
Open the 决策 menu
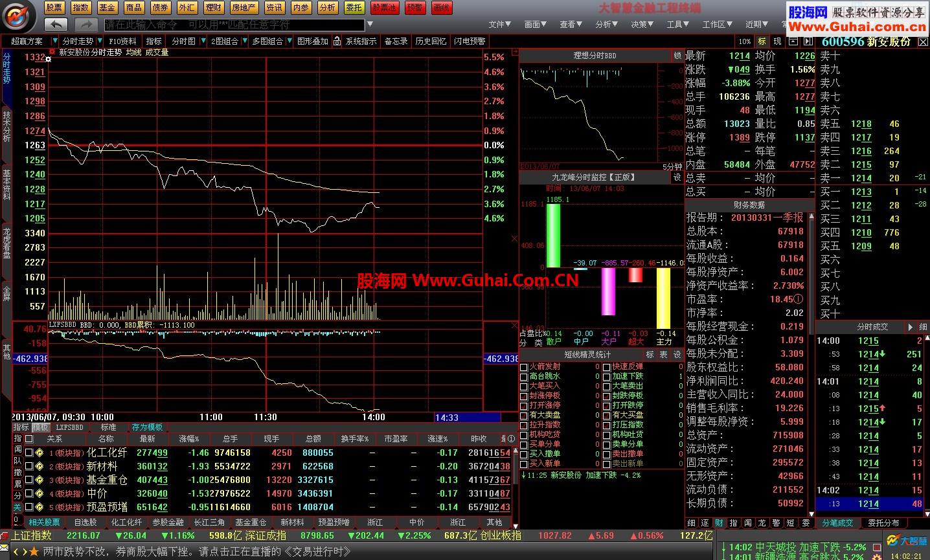point(642,24)
